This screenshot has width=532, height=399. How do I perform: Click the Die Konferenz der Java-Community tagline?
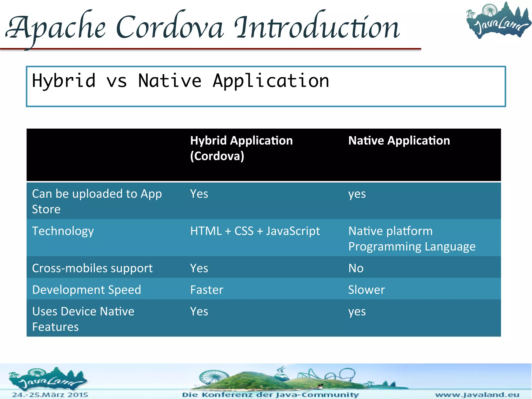click(270, 395)
